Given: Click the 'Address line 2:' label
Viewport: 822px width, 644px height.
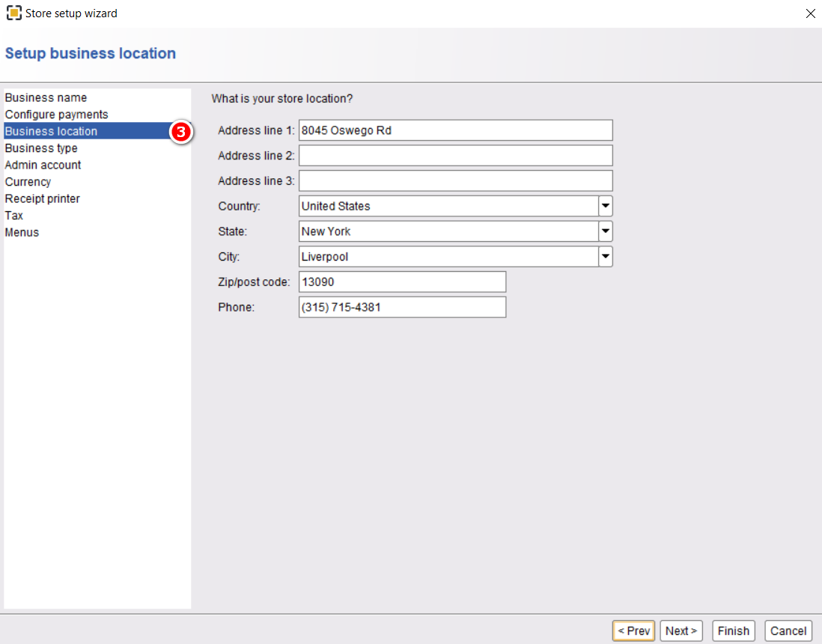Looking at the screenshot, I should (x=256, y=156).
